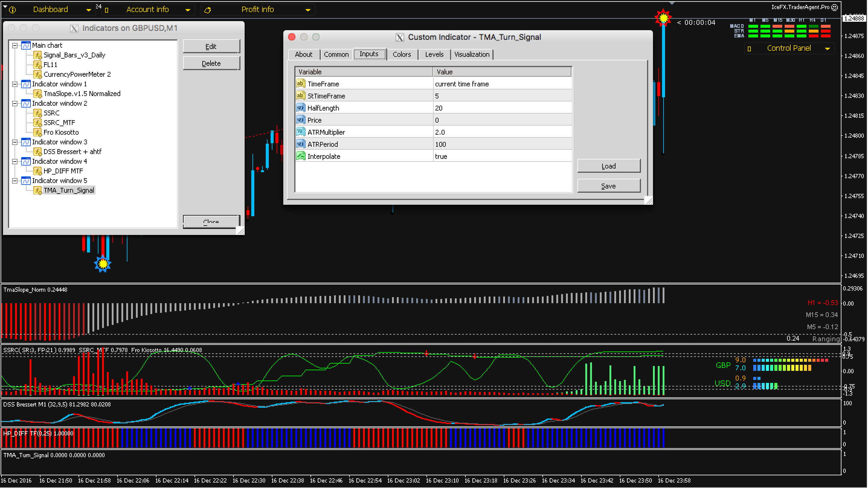This screenshot has width=868, height=488.
Task: Open the Control Panel dropdown arrow
Action: [x=827, y=49]
